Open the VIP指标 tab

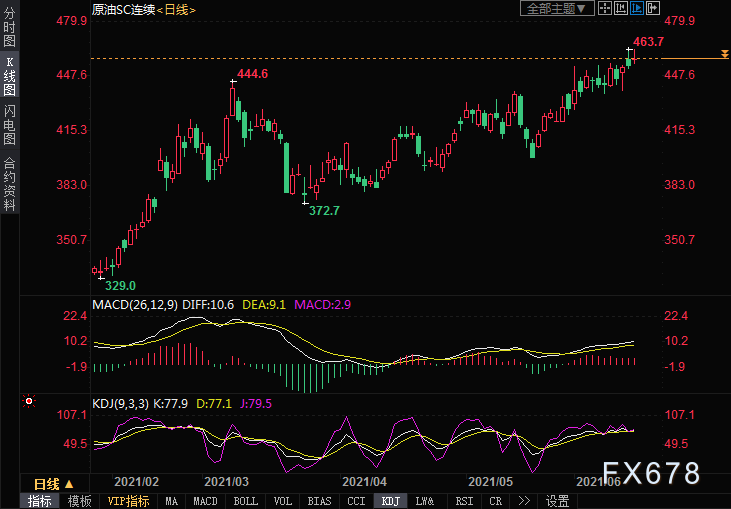coord(128,502)
